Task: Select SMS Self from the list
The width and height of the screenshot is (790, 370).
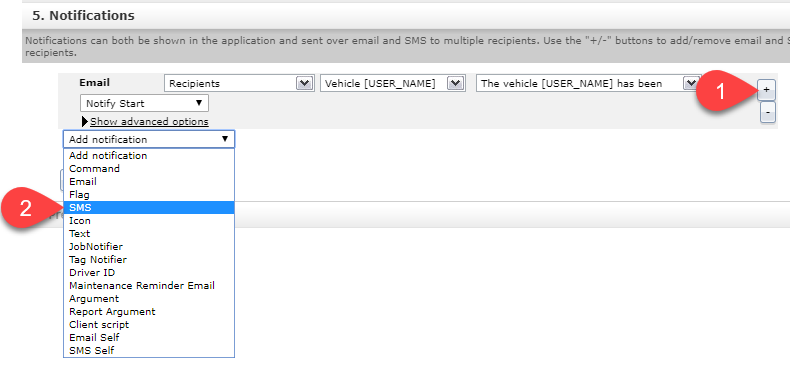Action: [149, 350]
